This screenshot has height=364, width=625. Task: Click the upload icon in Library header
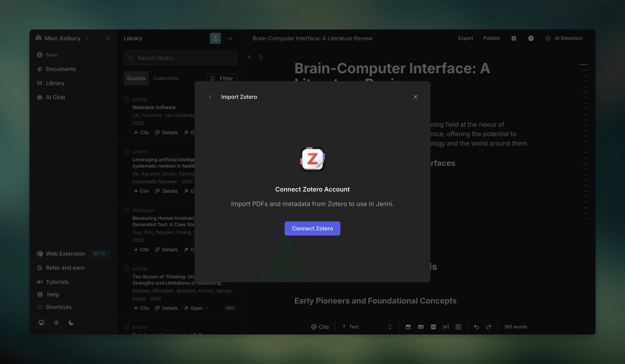tap(215, 39)
